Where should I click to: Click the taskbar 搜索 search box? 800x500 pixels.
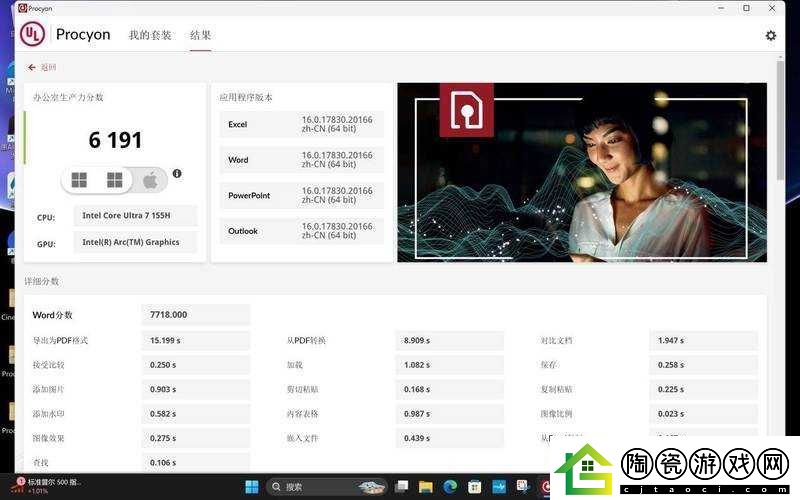tap(327, 487)
